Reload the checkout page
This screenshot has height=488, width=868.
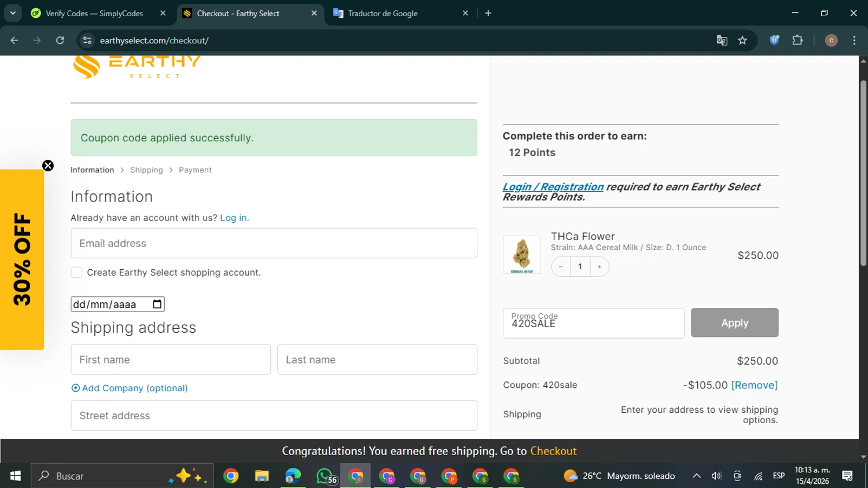(60, 41)
